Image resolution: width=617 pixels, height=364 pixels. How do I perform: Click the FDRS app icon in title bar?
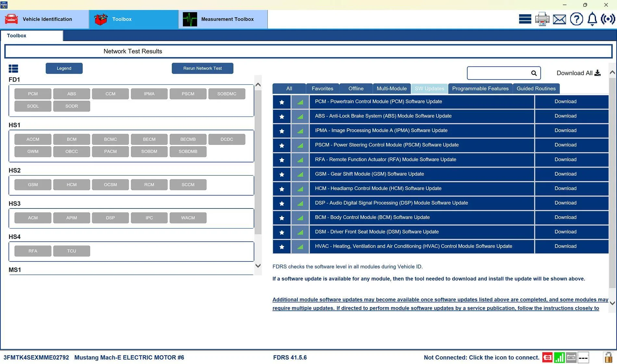click(4, 5)
